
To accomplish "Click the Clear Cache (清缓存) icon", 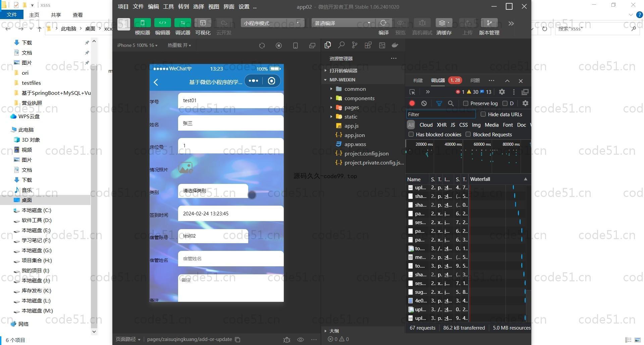I will click(444, 23).
